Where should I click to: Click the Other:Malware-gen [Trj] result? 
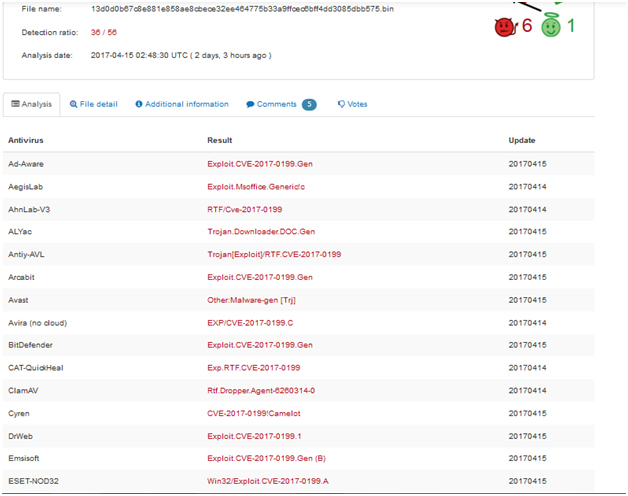click(252, 300)
